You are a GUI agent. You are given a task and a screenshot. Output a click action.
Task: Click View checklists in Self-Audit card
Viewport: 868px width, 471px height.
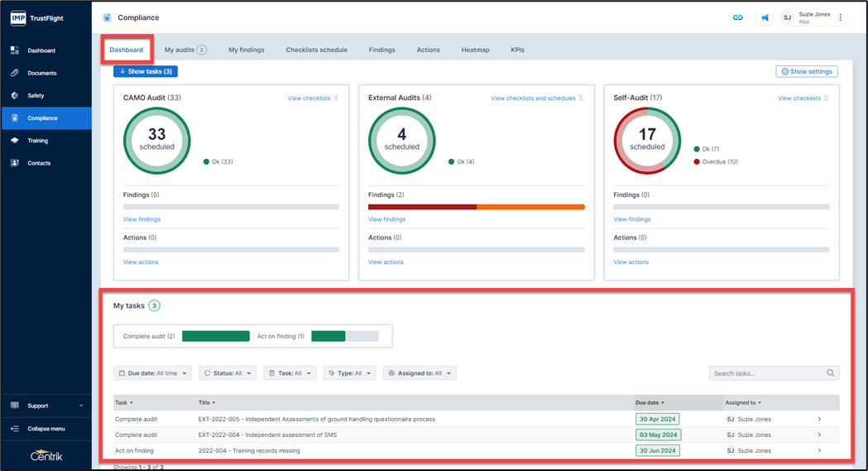point(799,98)
